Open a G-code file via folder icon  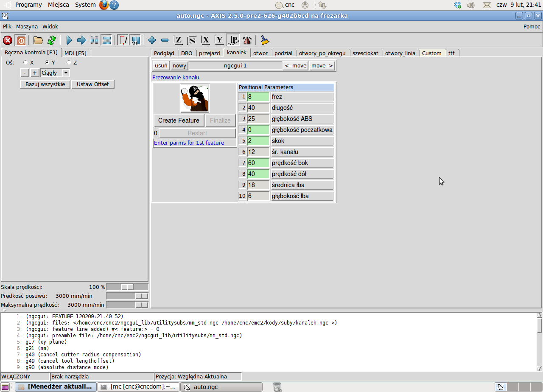[38, 40]
